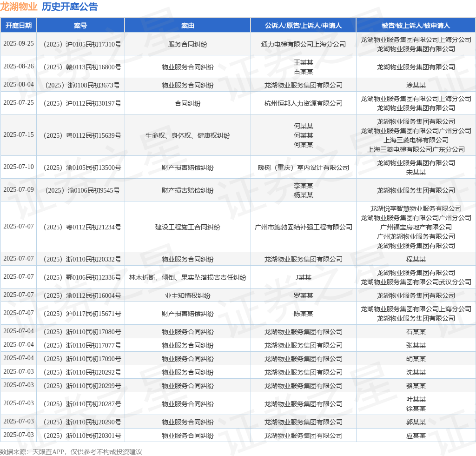This screenshot has height=456, width=476.
Task: Click plaintiff 陈某某
Action: 303,314
